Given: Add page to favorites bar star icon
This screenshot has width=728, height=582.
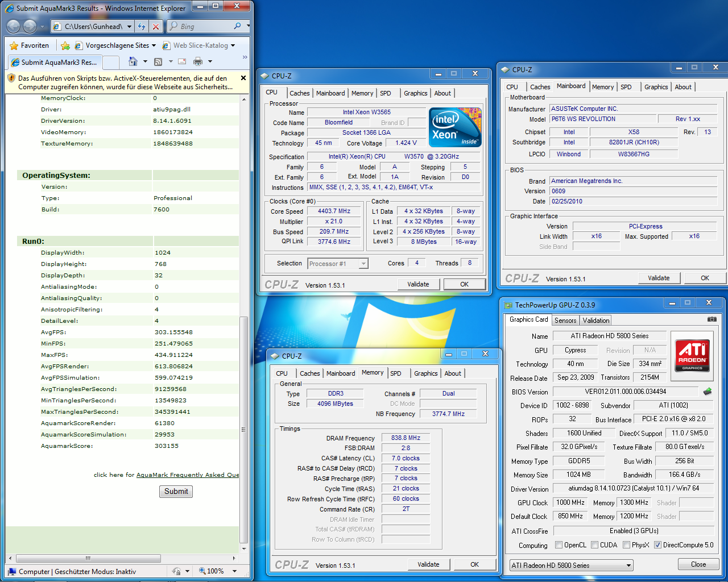Looking at the screenshot, I should (65, 45).
